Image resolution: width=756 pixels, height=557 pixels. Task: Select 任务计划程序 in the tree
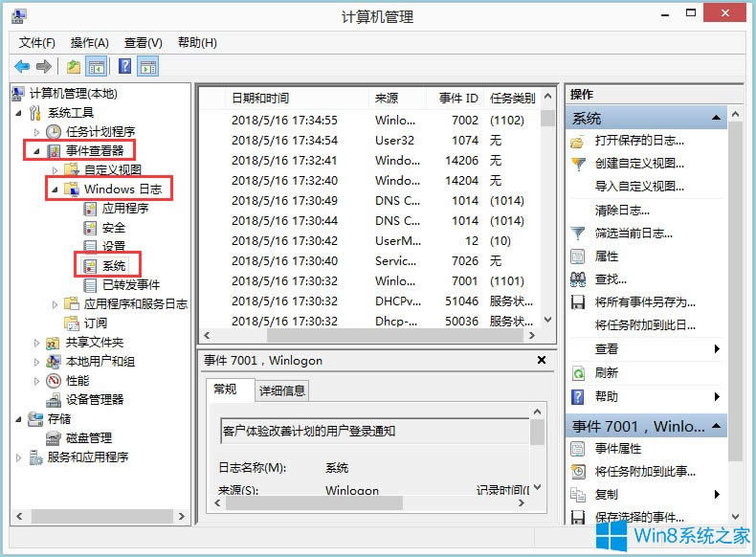[x=100, y=131]
